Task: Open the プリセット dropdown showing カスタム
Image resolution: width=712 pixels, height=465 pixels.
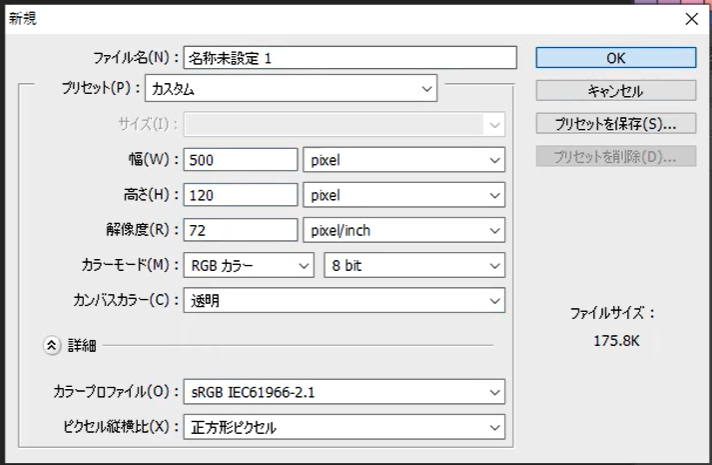Action: tap(291, 89)
